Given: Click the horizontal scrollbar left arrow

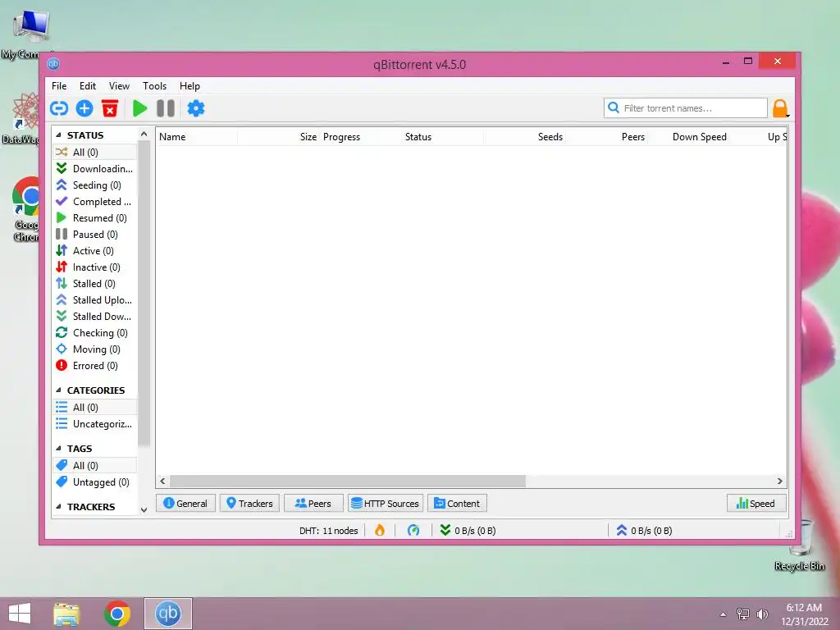Looking at the screenshot, I should click(163, 481).
